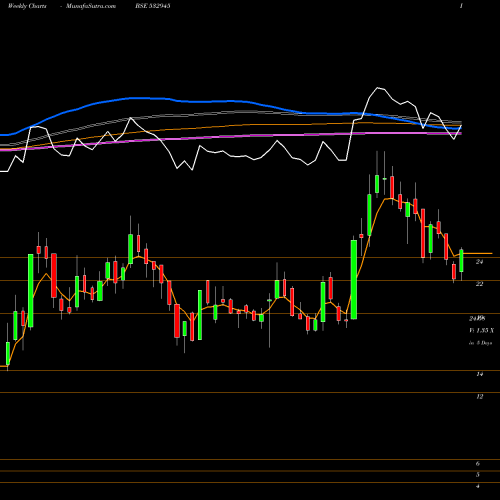Click the price axis label 5

[478, 475]
